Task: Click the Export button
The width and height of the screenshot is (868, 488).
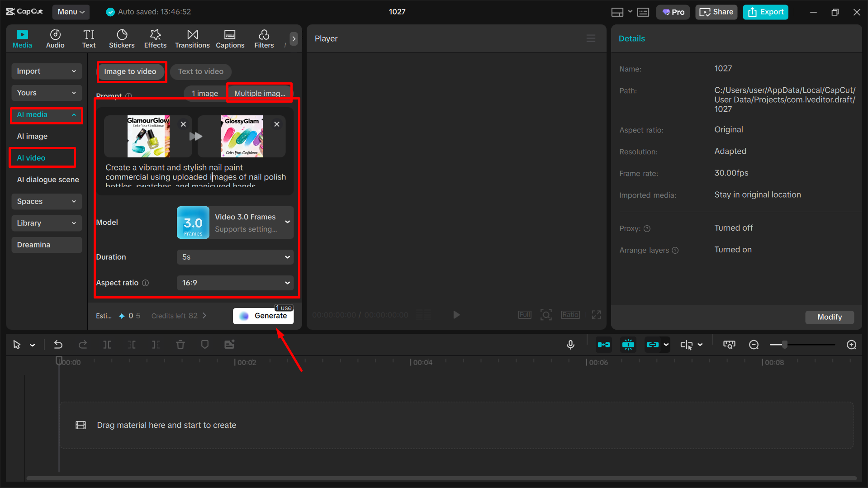Action: [x=765, y=12]
